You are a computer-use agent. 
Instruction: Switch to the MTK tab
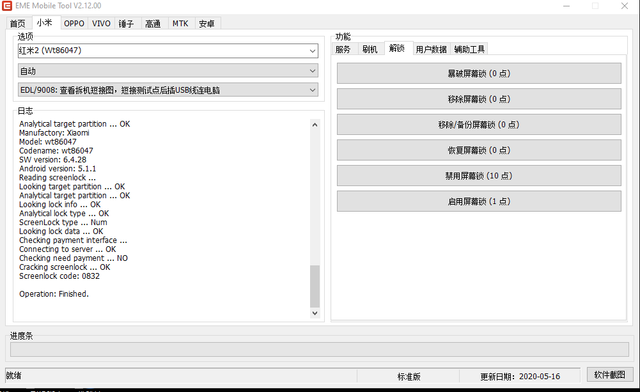(x=180, y=24)
